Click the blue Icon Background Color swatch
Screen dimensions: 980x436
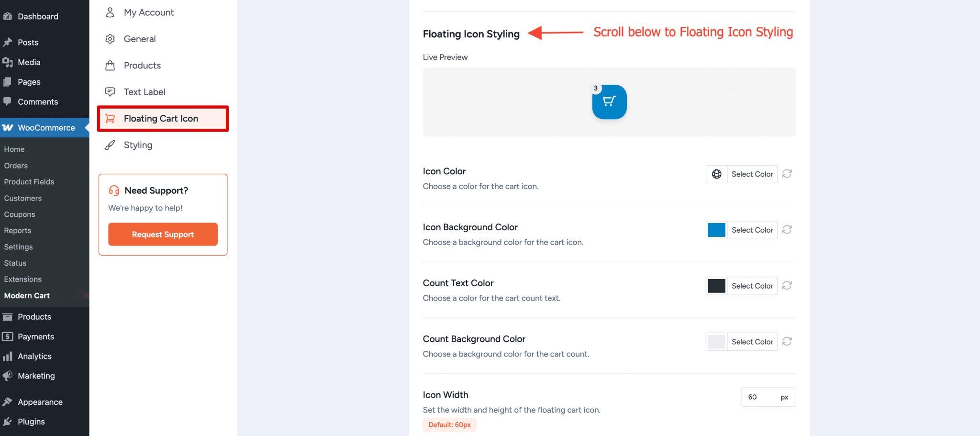(x=716, y=230)
